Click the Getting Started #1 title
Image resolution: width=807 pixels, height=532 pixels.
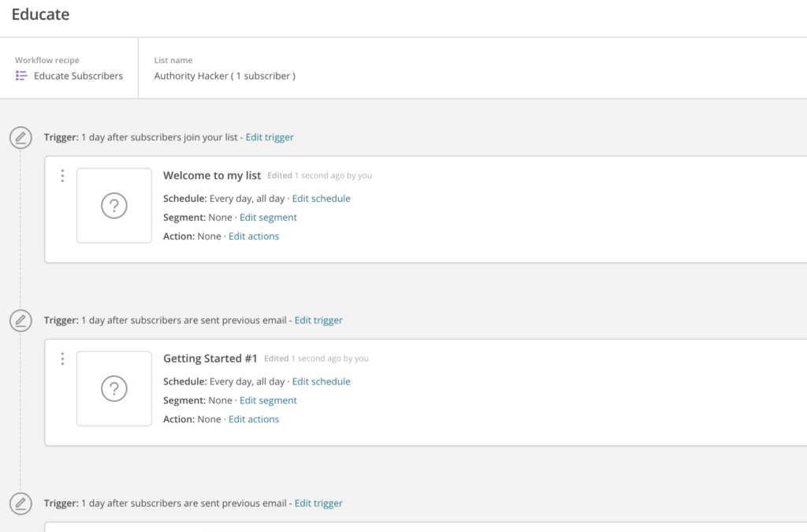coord(210,359)
